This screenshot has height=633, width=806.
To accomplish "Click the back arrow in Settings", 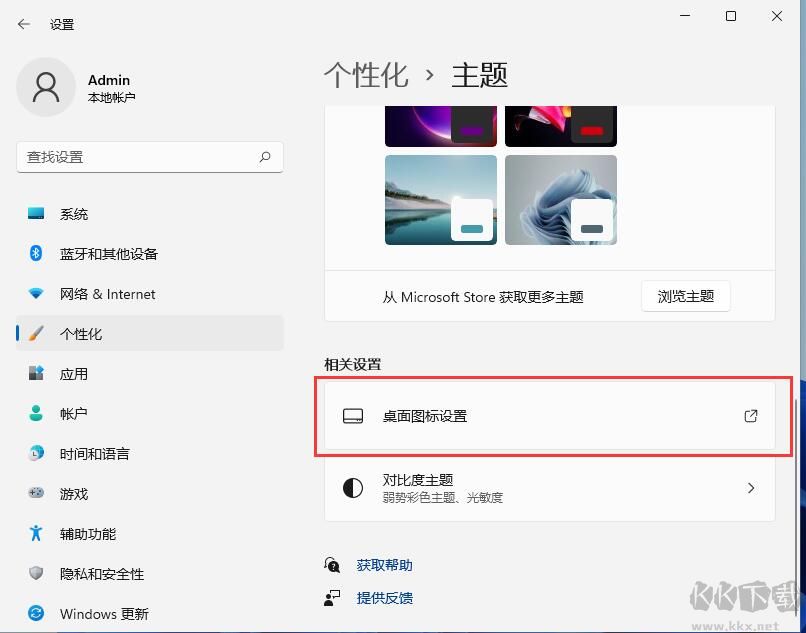I will coord(24,24).
